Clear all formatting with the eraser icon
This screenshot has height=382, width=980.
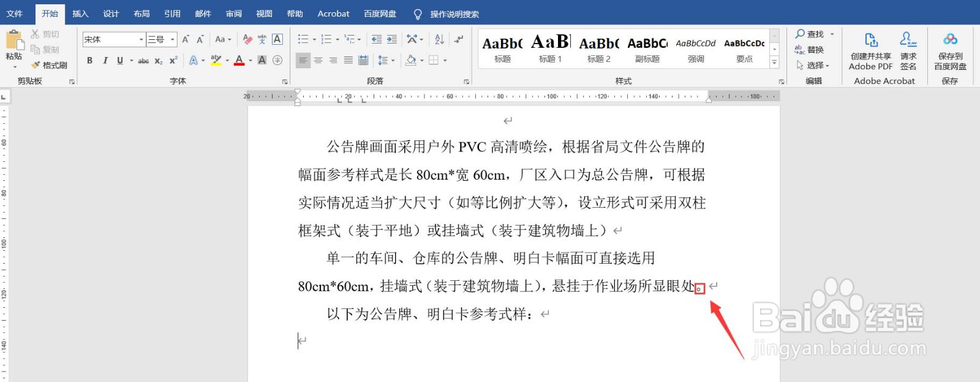(x=247, y=39)
